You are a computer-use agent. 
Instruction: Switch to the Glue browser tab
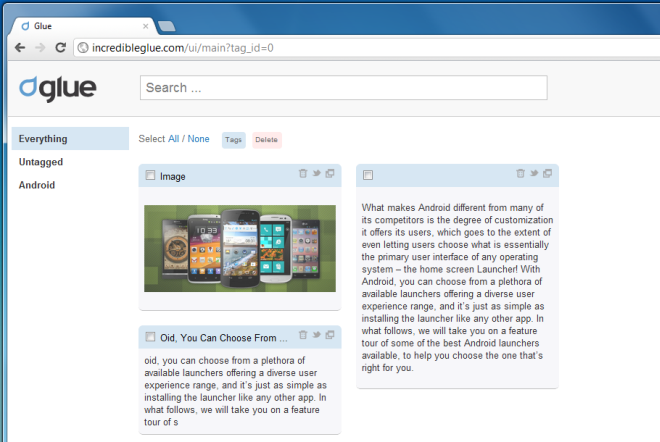coord(82,26)
